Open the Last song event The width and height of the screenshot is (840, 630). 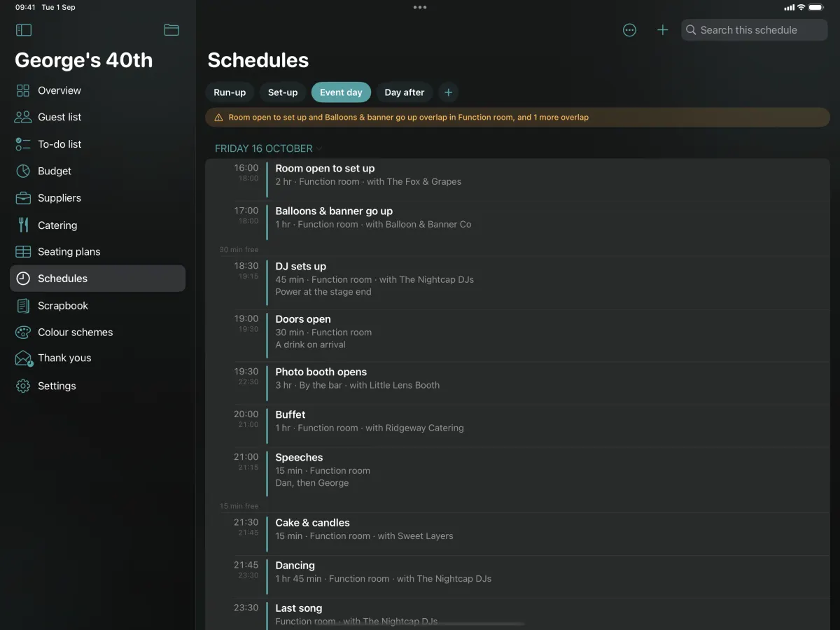tap(517, 615)
